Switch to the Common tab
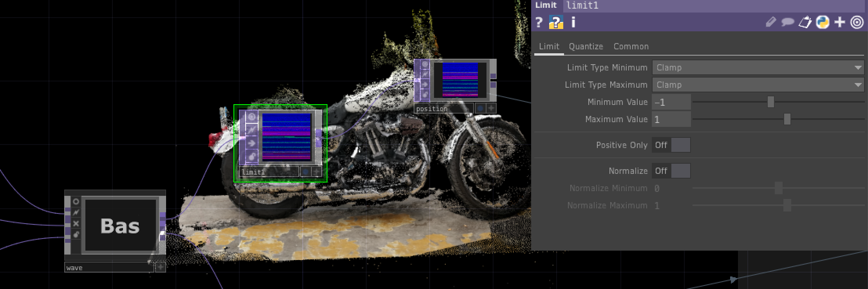 [631, 46]
